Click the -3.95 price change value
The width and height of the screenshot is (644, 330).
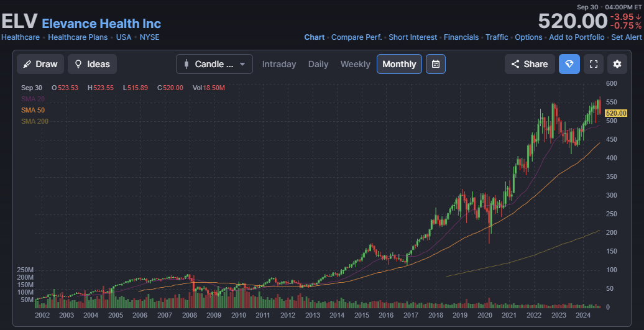tap(625, 17)
